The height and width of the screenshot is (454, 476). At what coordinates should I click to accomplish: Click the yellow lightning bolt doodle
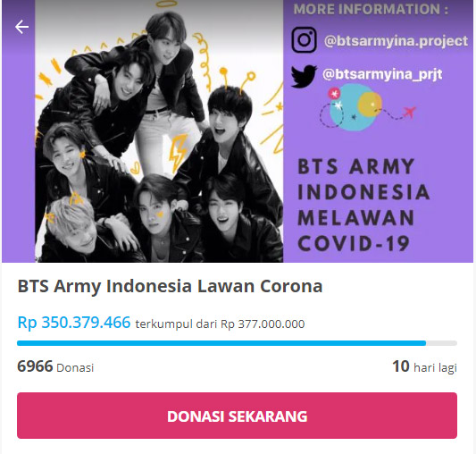(x=178, y=153)
